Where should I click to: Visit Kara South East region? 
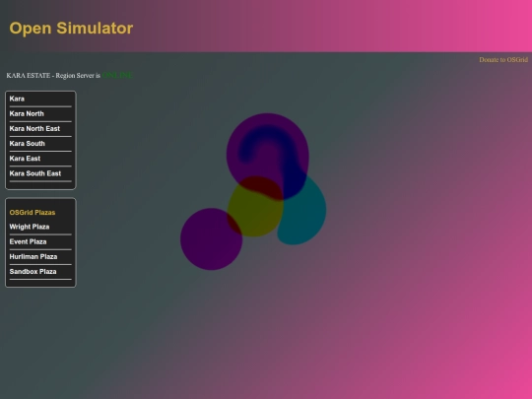pyautogui.click(x=35, y=173)
